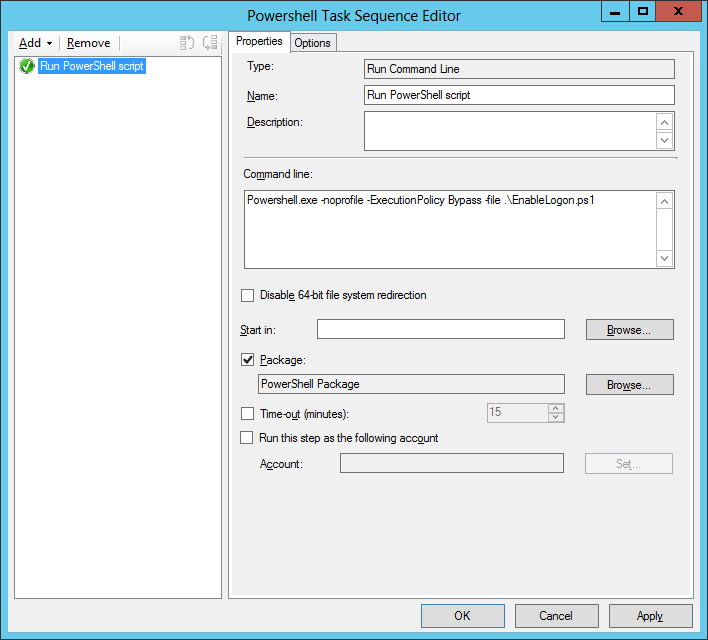Click into the Name text field
This screenshot has height=640, width=708.
[519, 95]
